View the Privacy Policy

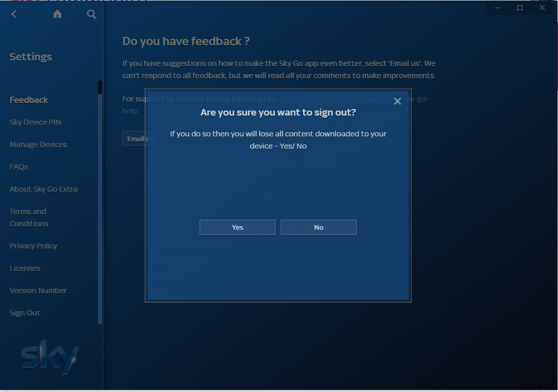tap(33, 246)
